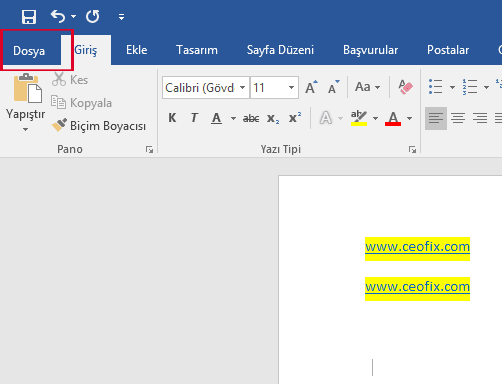Open the Postalar tab

[448, 50]
